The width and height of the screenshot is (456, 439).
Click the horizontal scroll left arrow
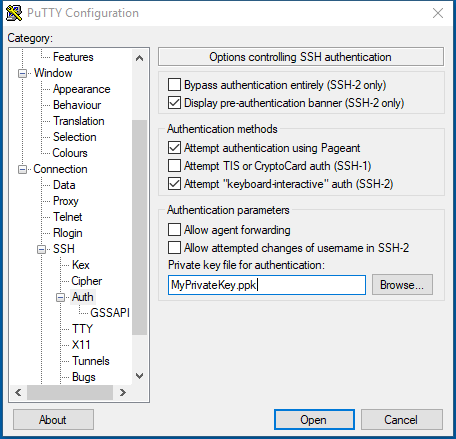pyautogui.click(x=18, y=392)
